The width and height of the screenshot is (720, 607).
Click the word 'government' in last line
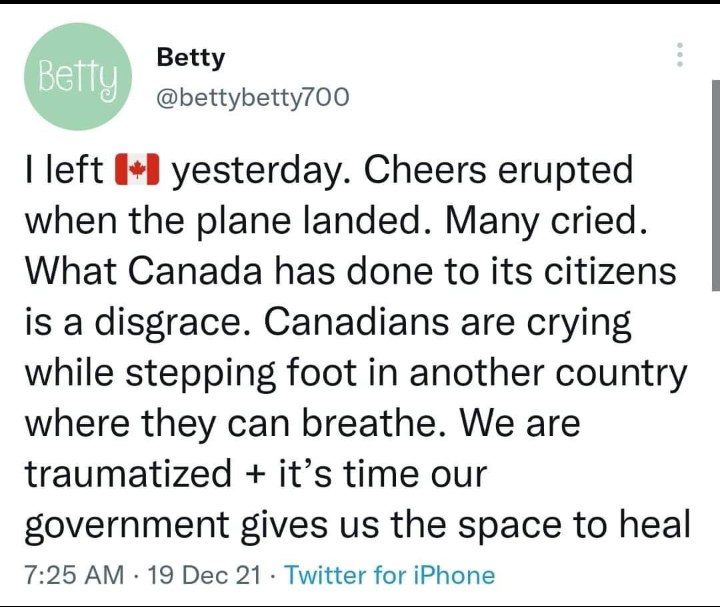pos(127,526)
